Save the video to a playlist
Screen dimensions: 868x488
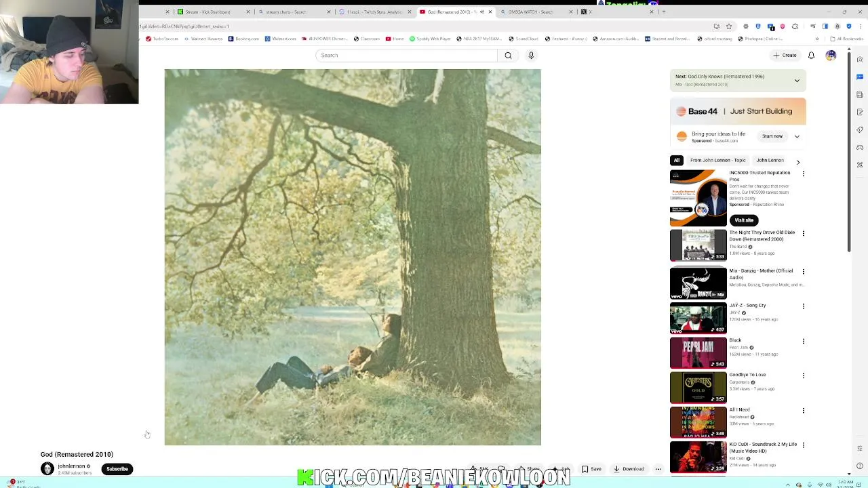click(591, 469)
